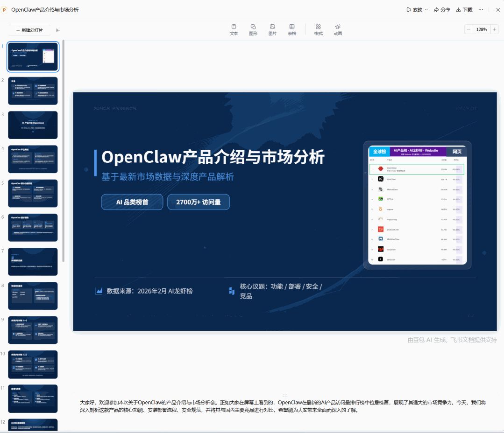Screen dimensions: 504x433
Task: Open the more options ellipsis menu
Action: 481,10
